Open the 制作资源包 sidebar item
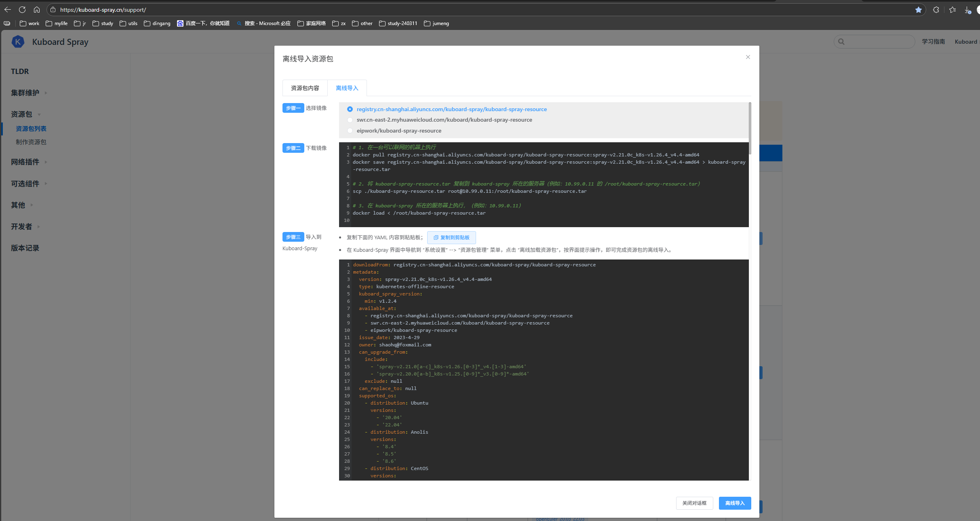The image size is (980, 521). pyautogui.click(x=31, y=142)
